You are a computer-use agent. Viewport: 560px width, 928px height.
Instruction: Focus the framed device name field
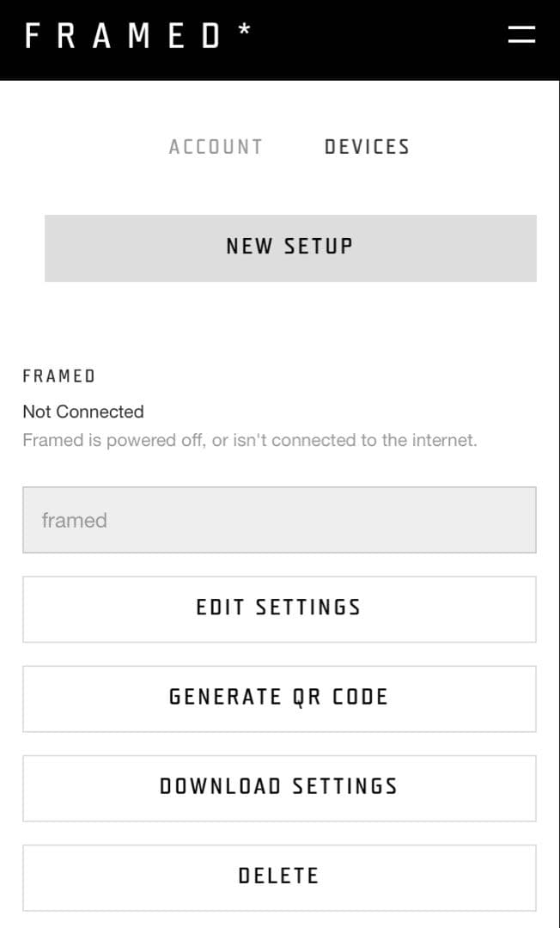click(279, 520)
